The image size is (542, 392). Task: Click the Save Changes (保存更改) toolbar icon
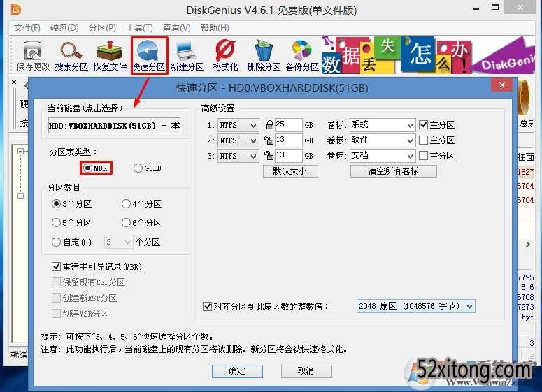click(x=33, y=56)
